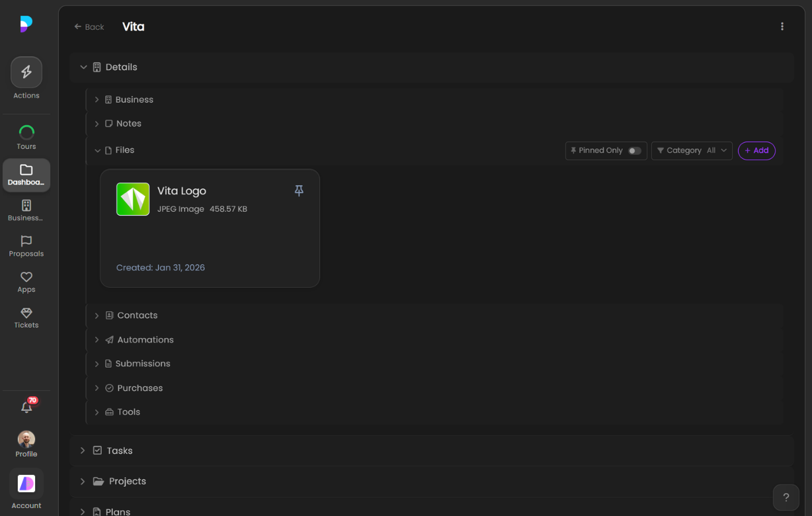Expand the Automations section
The height and width of the screenshot is (516, 812).
97,340
